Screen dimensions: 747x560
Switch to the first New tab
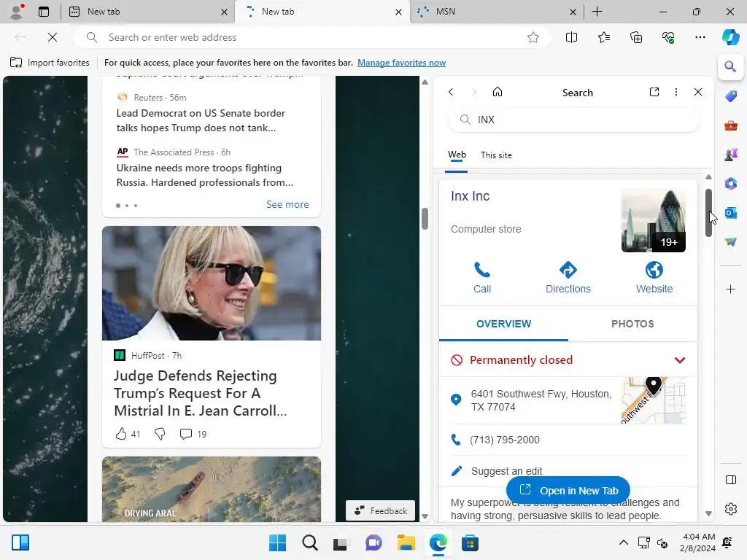[148, 12]
